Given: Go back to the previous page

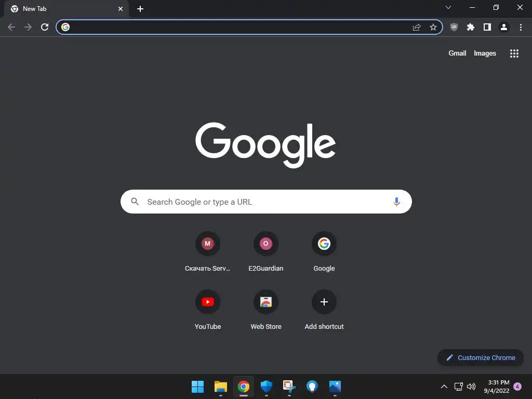Looking at the screenshot, I should (x=11, y=27).
